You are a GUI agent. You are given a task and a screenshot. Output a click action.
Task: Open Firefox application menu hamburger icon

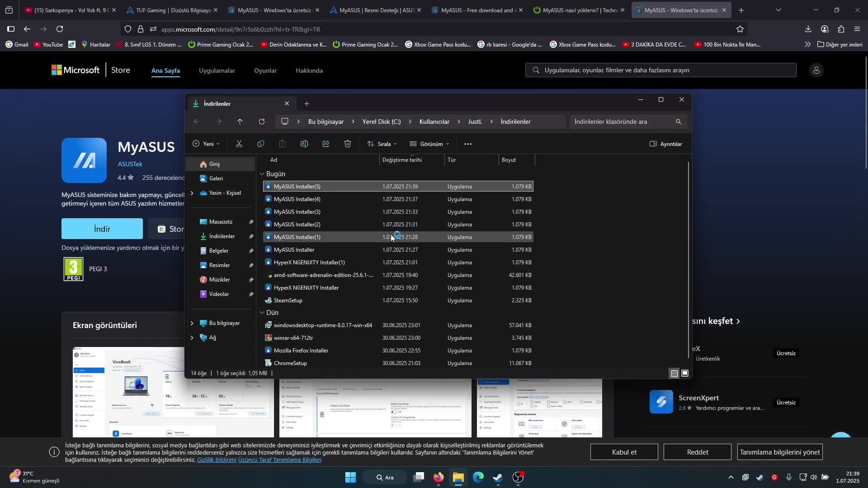pos(857,29)
